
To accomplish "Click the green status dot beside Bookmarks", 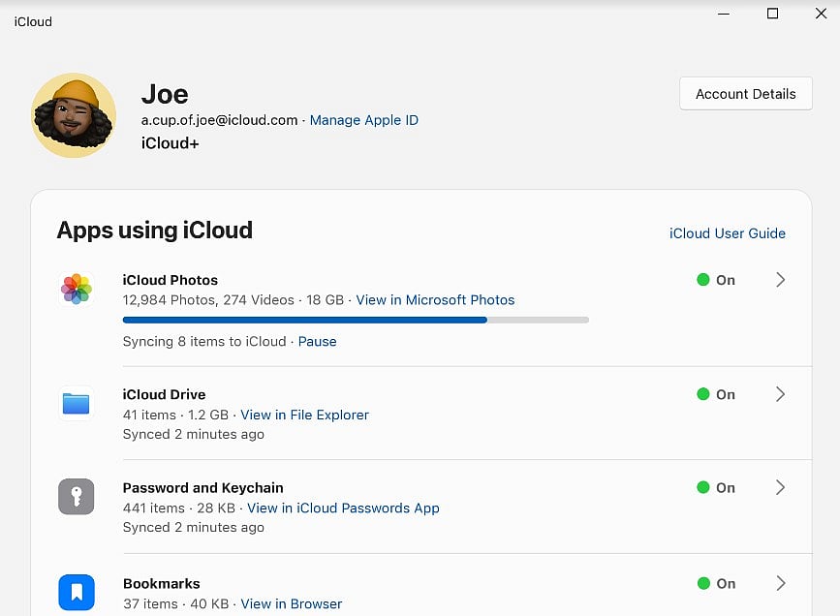I will [703, 583].
